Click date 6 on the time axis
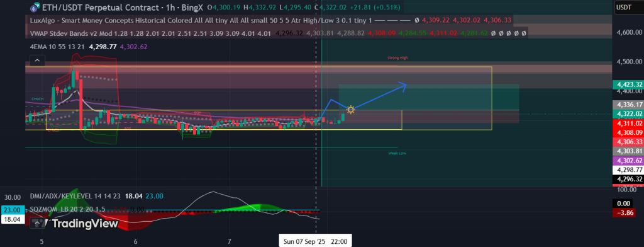The image size is (644, 247). (x=136, y=241)
